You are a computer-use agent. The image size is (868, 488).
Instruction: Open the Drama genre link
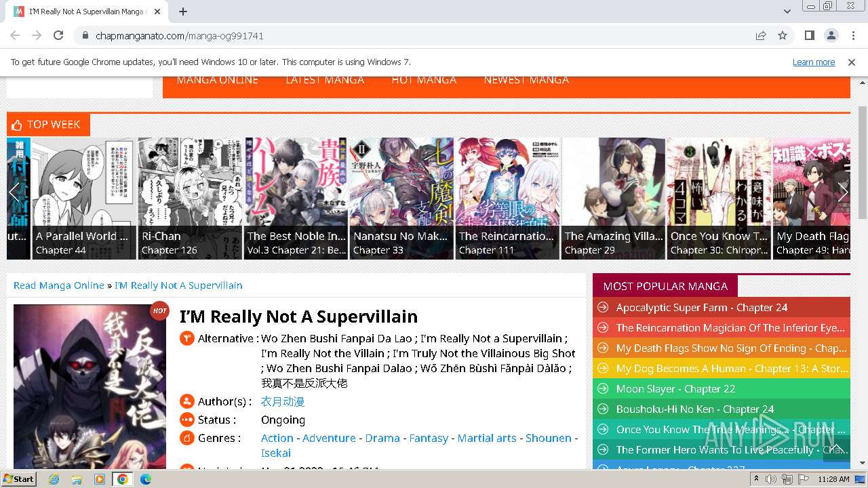coord(382,438)
